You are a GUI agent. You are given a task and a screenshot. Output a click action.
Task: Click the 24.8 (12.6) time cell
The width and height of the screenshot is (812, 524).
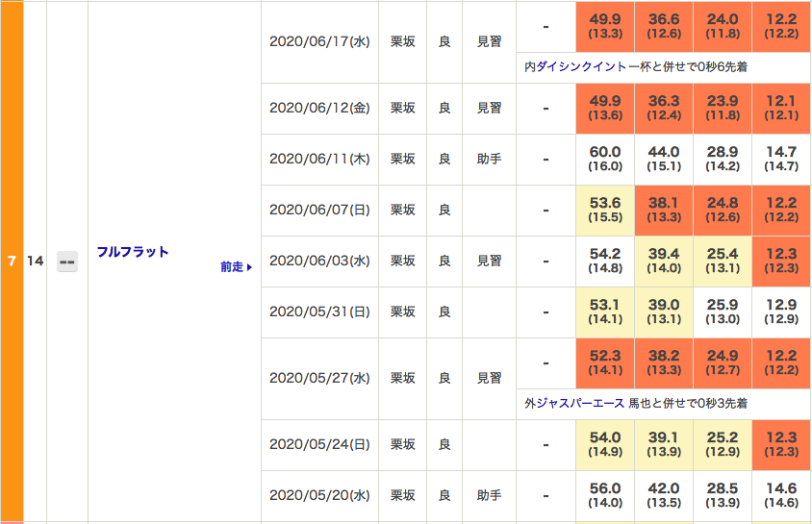[x=723, y=210]
